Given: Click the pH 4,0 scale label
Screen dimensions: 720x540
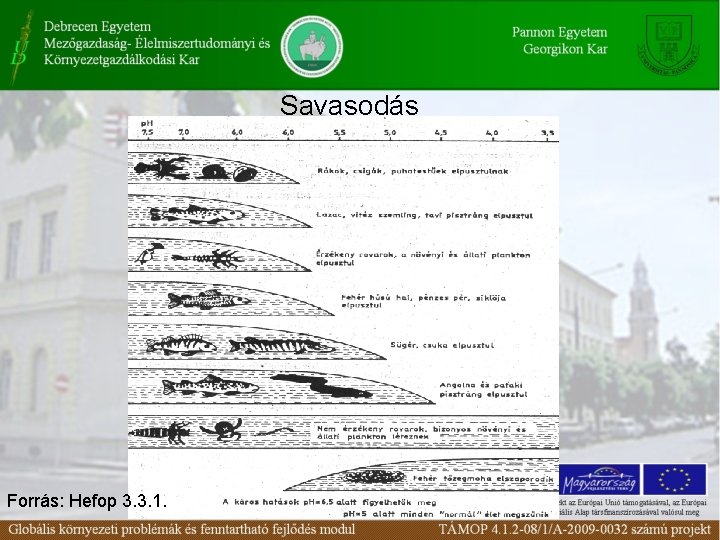Looking at the screenshot, I should (492, 132).
